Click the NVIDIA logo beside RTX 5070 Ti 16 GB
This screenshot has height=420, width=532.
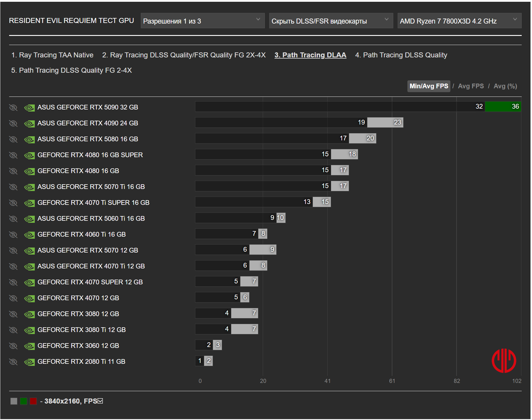coord(29,187)
